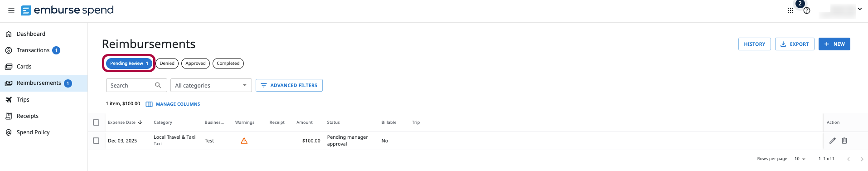
Task: Click the Trip column header
Action: 416,122
